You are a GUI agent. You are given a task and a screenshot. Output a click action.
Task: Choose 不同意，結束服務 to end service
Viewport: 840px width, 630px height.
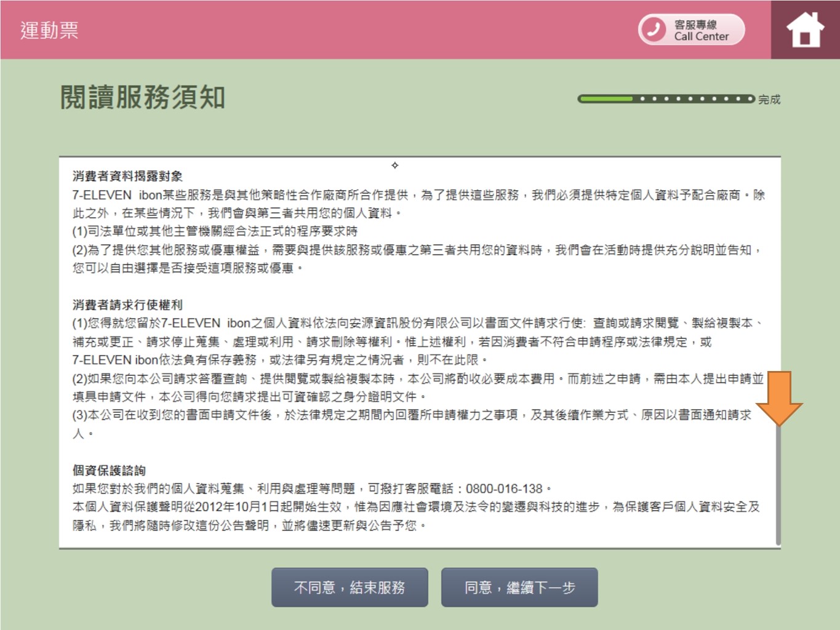point(350,588)
